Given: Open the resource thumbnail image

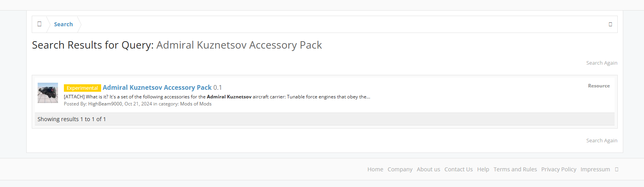Looking at the screenshot, I should point(48,93).
